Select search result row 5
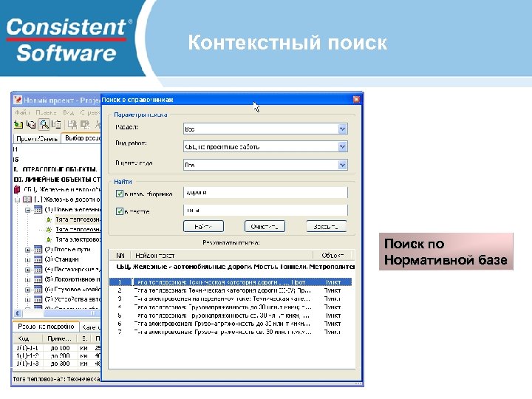532x399 pixels. 231,316
